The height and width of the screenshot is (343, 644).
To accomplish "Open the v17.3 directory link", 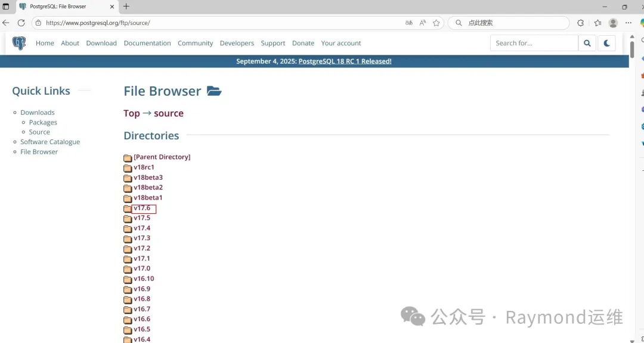I will pos(142,238).
